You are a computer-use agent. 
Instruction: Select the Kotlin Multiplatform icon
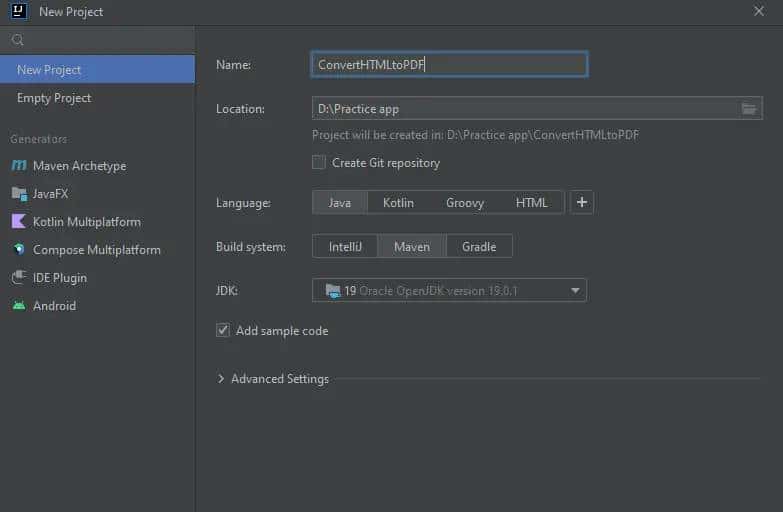(x=18, y=221)
